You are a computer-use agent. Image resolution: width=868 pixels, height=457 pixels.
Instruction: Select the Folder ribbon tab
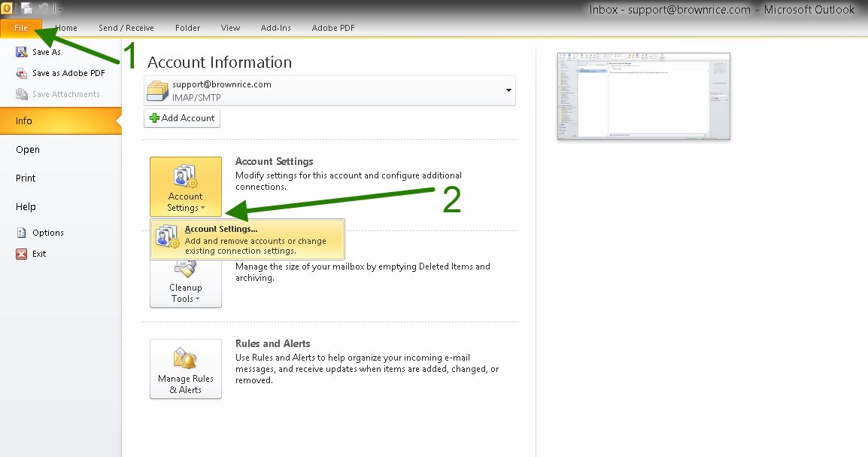(187, 28)
